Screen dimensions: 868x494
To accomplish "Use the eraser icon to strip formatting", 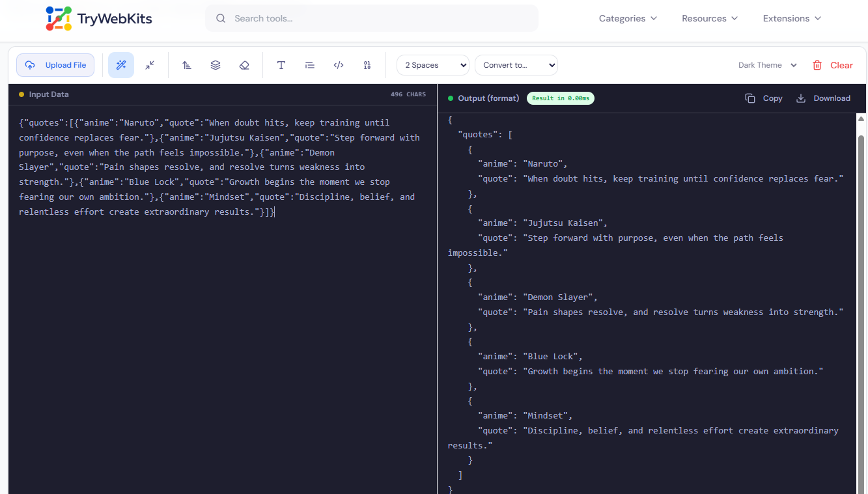I will pyautogui.click(x=244, y=64).
